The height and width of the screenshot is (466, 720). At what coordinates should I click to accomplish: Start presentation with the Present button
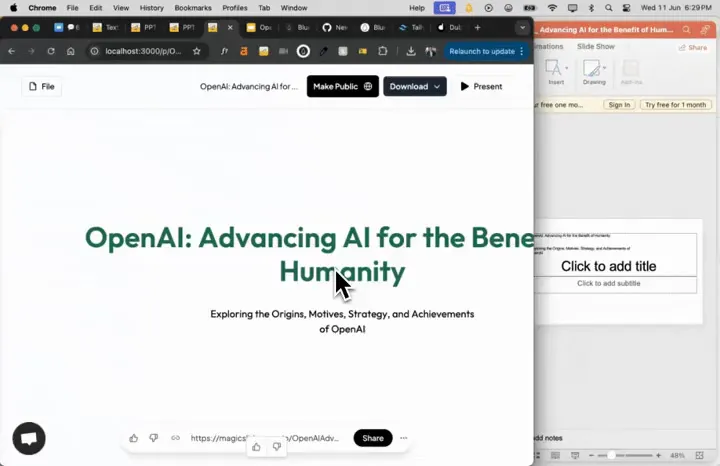pos(481,87)
